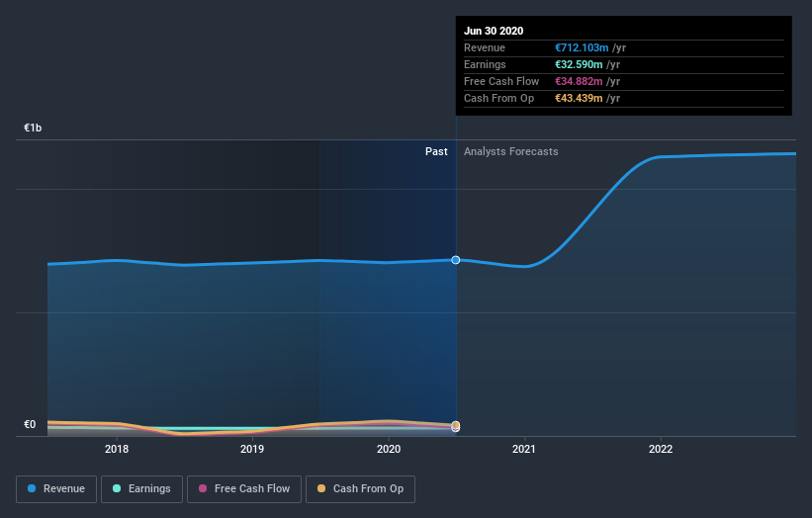The width and height of the screenshot is (812, 518).
Task: Click the €32.590m earnings value
Action: click(x=579, y=64)
